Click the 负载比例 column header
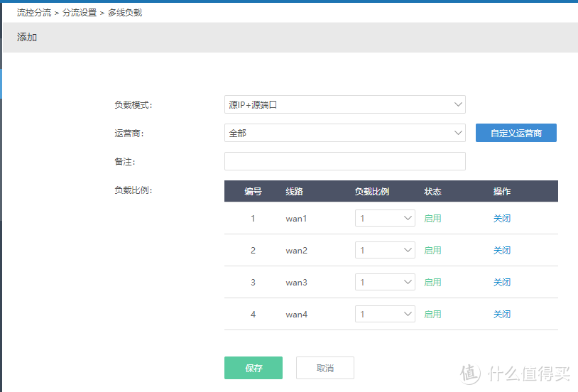Viewport: 578px width, 392px height. pyautogui.click(x=372, y=192)
